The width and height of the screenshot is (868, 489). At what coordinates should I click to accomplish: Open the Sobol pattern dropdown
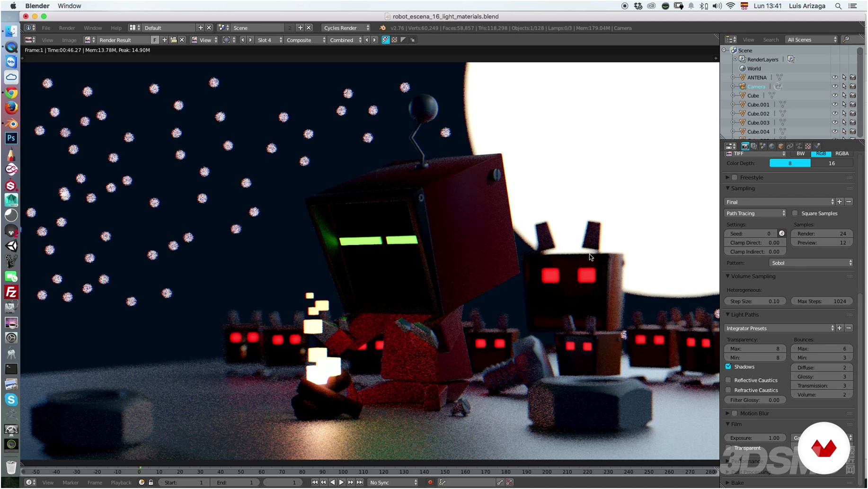(x=811, y=263)
